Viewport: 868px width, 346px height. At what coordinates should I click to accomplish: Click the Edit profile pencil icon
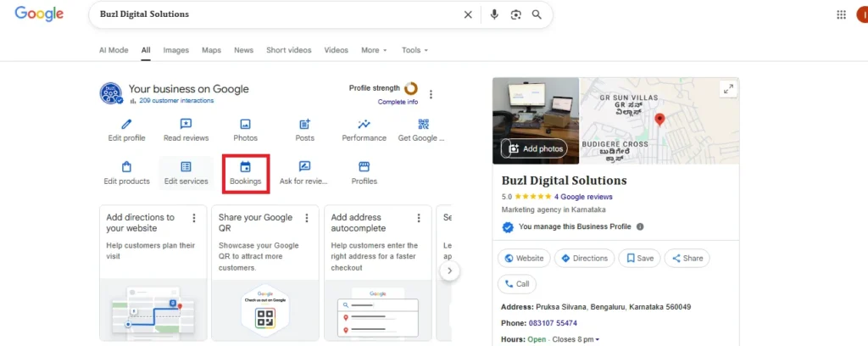point(126,125)
